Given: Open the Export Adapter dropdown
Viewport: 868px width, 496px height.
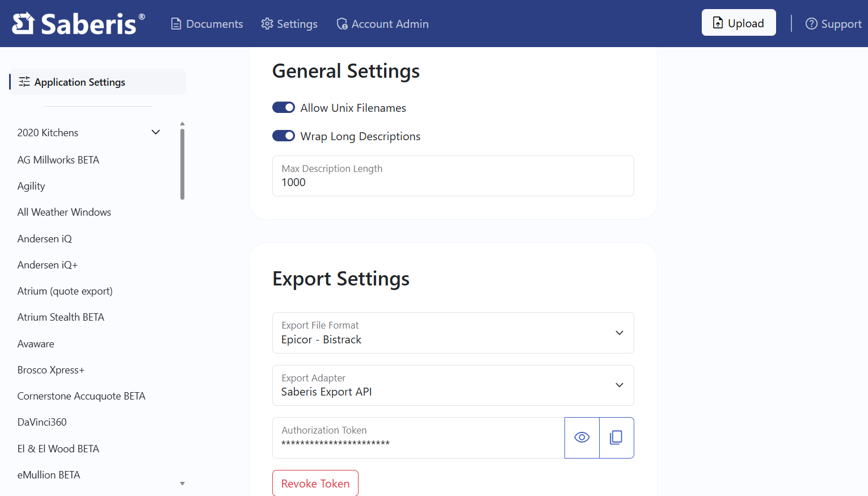Looking at the screenshot, I should click(x=619, y=385).
